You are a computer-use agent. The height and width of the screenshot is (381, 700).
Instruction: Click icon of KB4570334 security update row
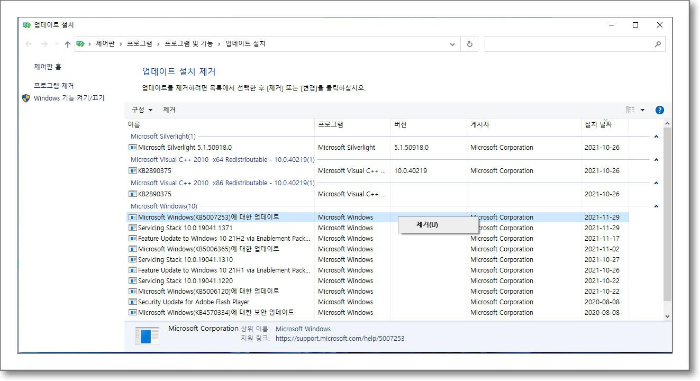(x=133, y=313)
